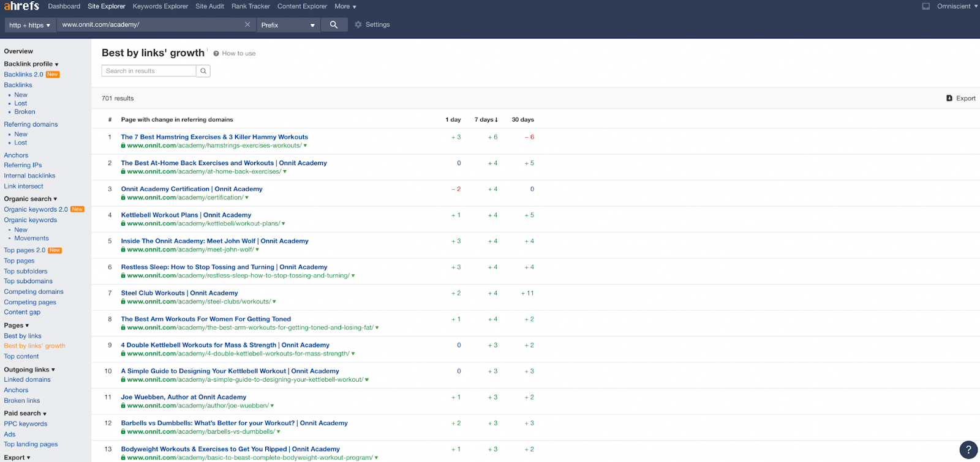Open Content Explorer in top navigation
980x462 pixels.
click(303, 6)
